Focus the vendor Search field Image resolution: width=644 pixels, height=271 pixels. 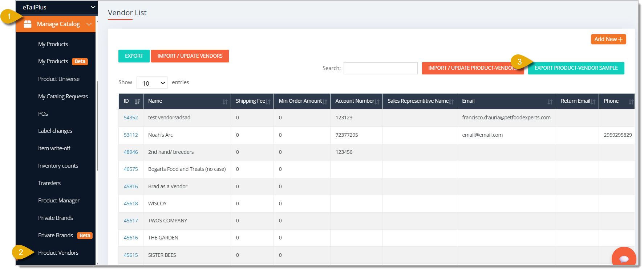[381, 68]
